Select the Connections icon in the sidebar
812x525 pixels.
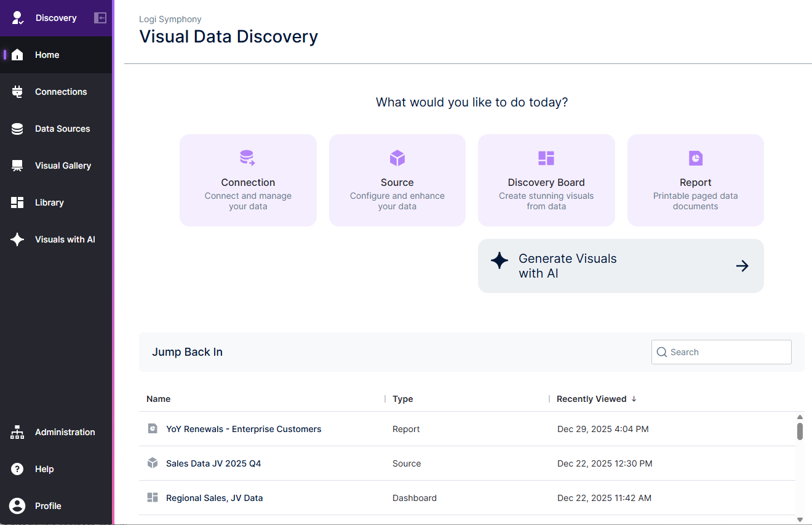point(17,91)
